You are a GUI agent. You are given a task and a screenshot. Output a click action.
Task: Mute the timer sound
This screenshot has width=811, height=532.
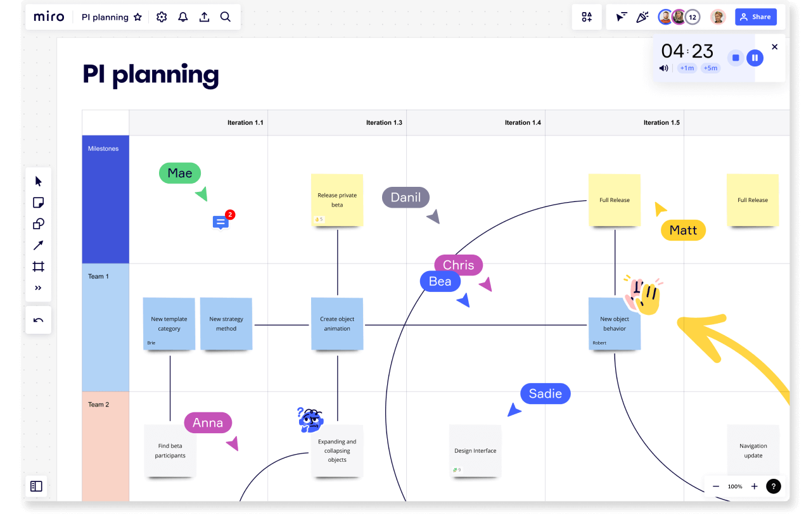663,68
